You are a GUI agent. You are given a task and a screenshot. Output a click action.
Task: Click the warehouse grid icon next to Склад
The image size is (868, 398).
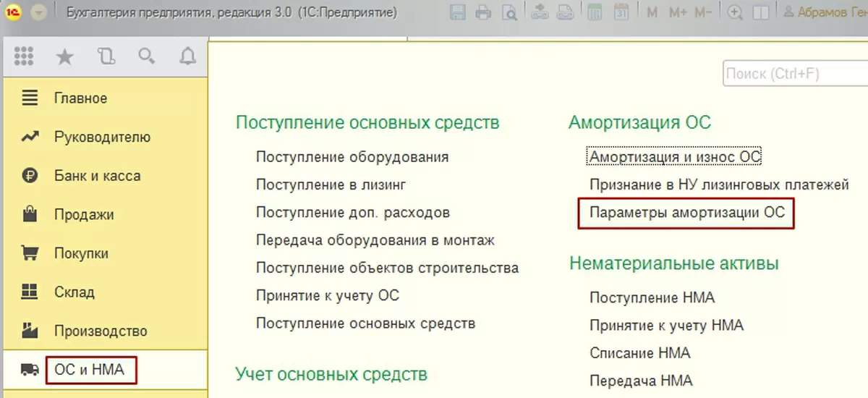pyautogui.click(x=30, y=292)
